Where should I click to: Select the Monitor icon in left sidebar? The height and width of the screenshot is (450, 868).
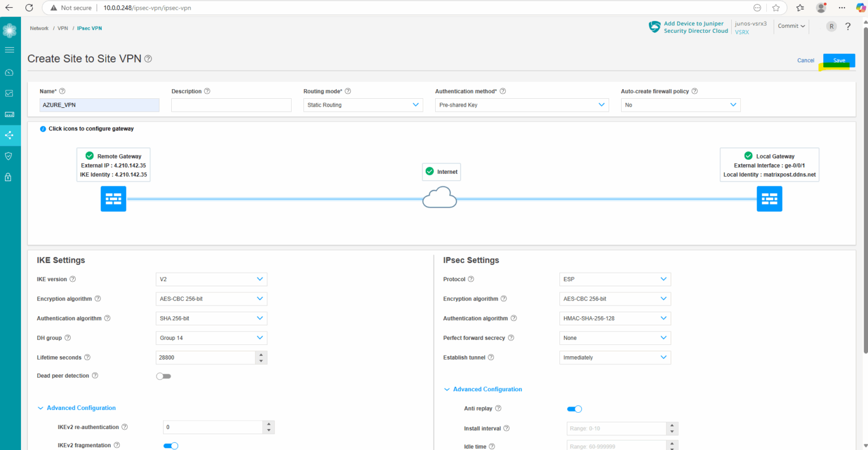pyautogui.click(x=9, y=93)
